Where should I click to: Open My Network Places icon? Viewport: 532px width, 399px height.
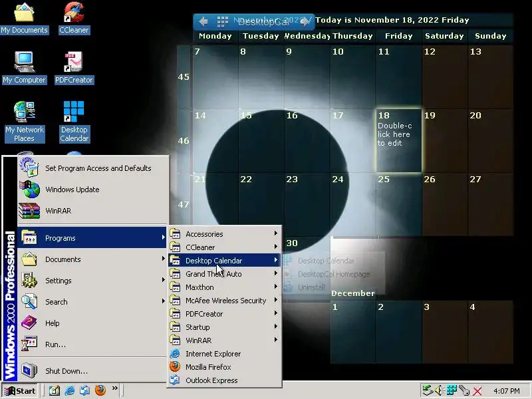25,122
